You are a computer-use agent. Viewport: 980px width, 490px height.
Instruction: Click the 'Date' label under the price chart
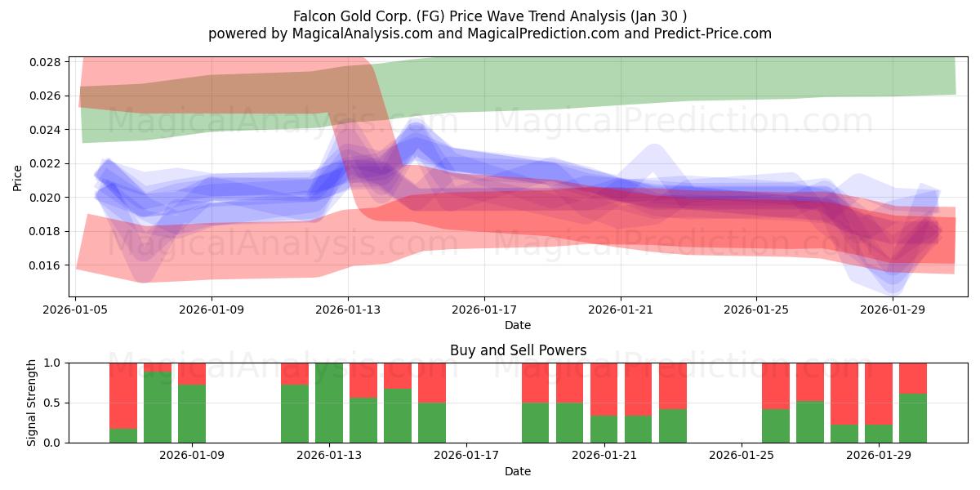point(518,325)
